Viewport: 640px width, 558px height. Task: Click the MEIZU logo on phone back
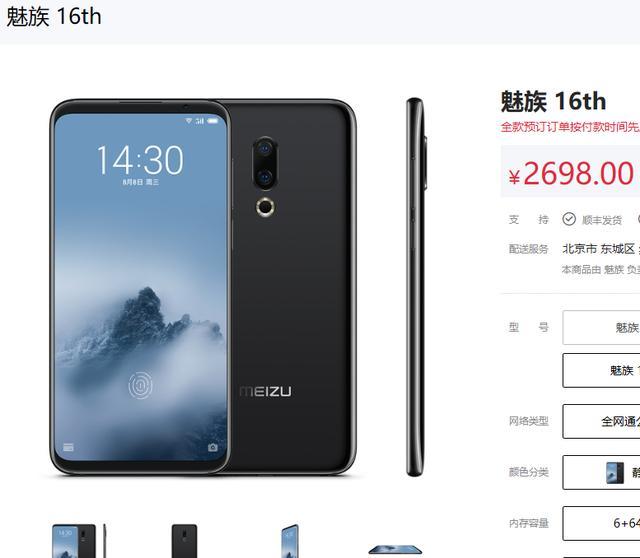[265, 391]
